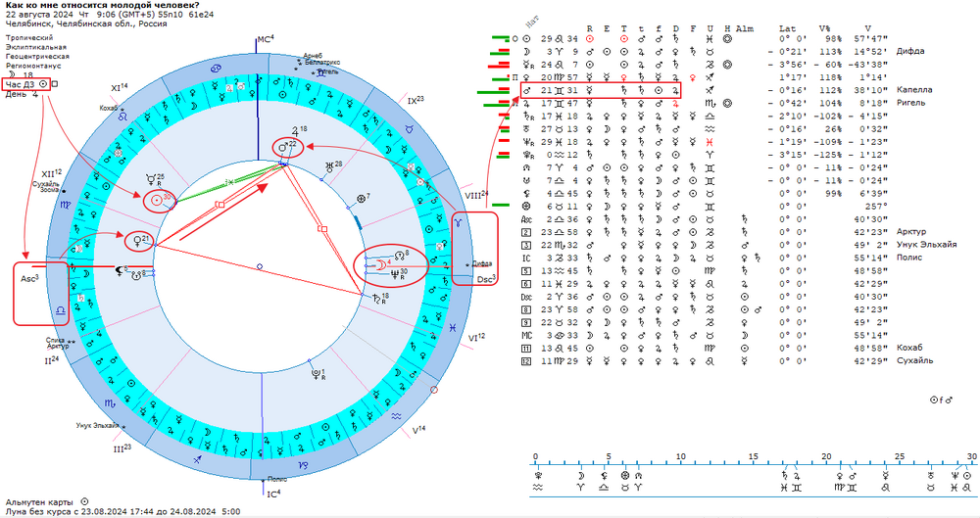Click the Sun row glyph in the table
The width and height of the screenshot is (980, 518).
coord(527,39)
